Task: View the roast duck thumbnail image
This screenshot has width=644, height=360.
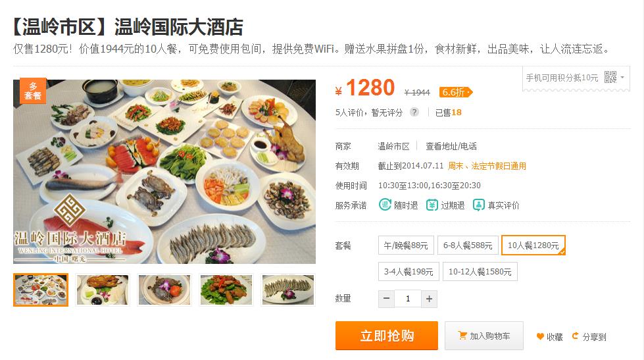Action: (x=102, y=290)
